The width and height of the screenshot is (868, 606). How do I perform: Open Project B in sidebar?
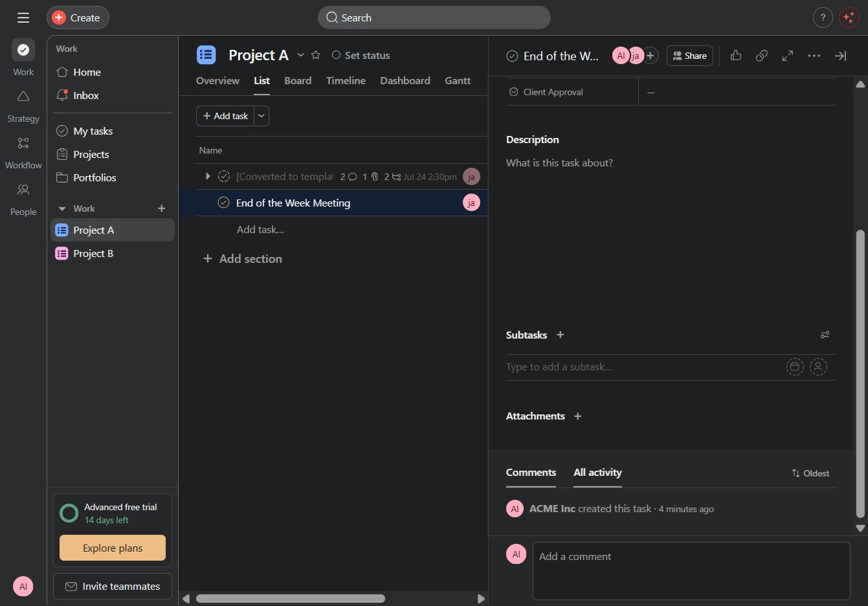pos(113,253)
